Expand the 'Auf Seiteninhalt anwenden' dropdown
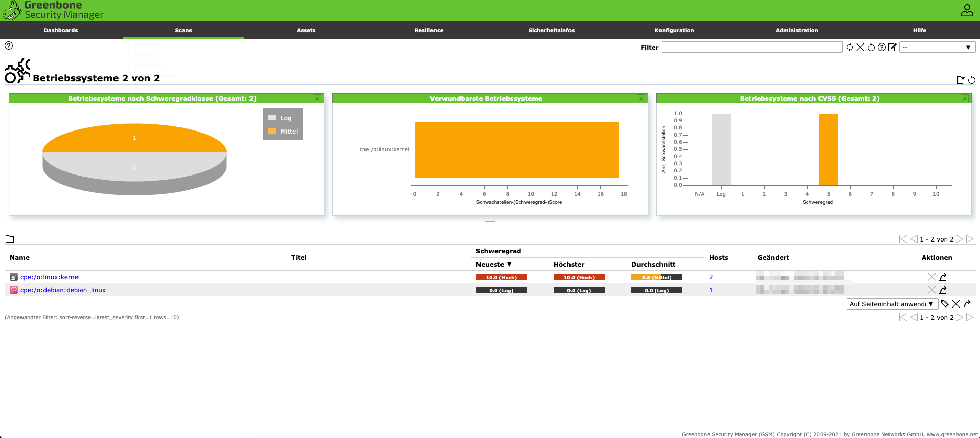Screen dimensions: 980x438 (892, 304)
